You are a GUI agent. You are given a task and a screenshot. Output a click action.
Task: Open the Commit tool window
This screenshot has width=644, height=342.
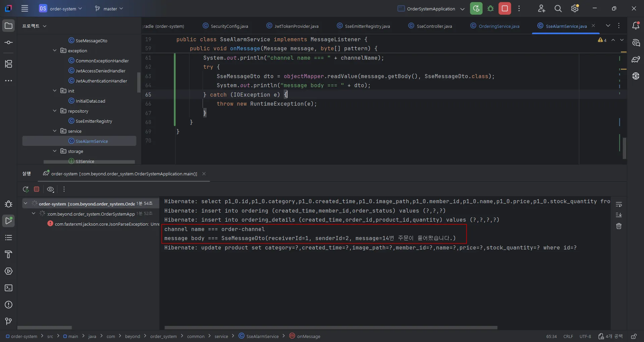pos(9,43)
